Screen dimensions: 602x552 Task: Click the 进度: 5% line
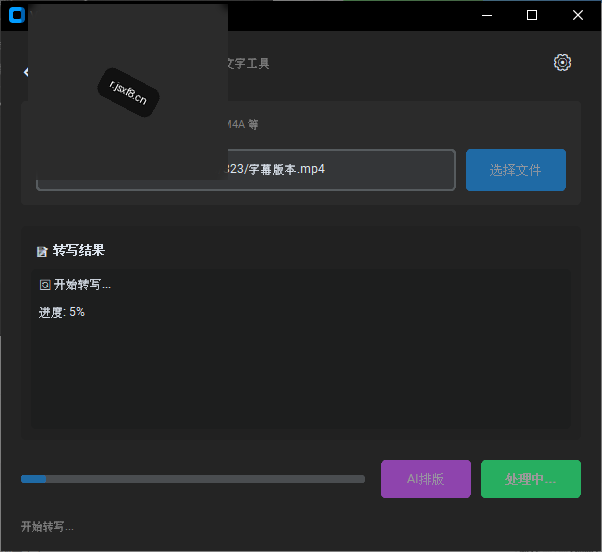click(61, 312)
